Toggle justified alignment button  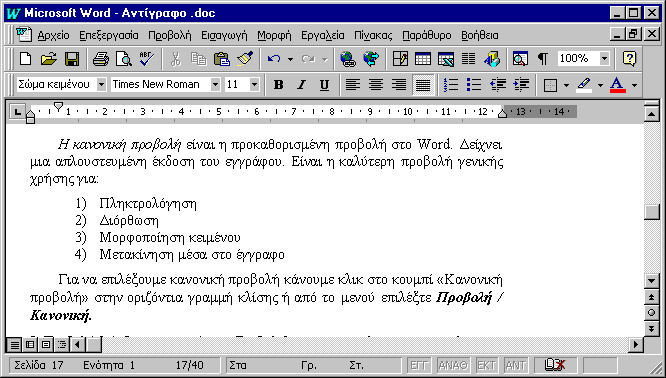point(423,85)
